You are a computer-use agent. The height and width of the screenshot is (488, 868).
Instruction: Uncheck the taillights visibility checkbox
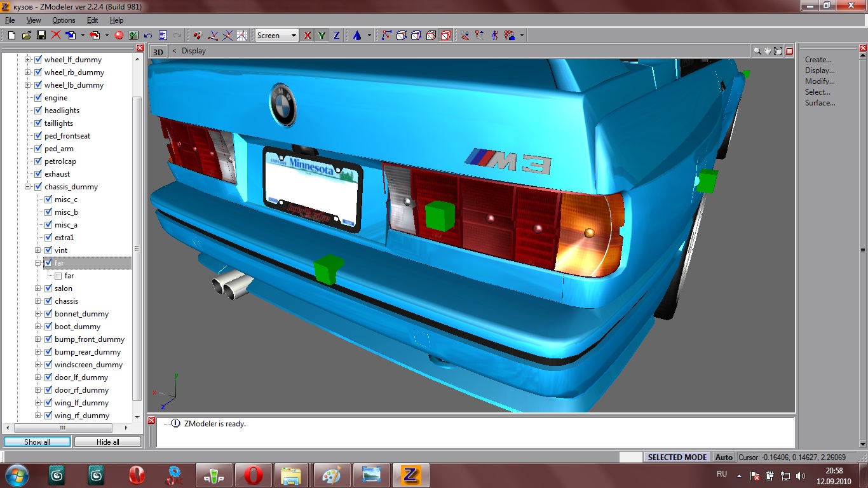(x=38, y=123)
